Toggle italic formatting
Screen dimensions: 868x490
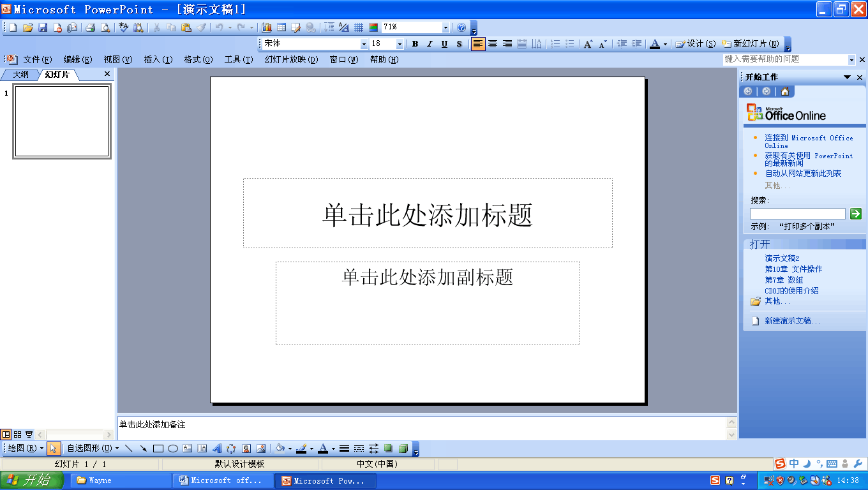coord(430,44)
